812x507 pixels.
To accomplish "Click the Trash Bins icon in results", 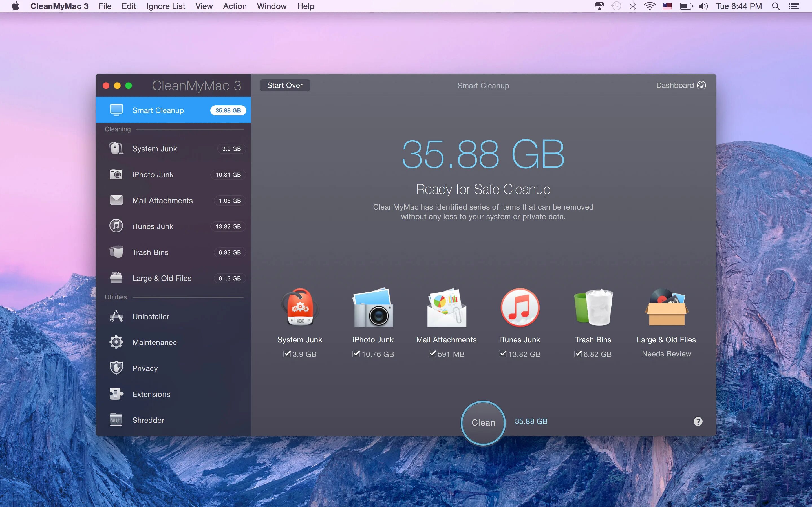I will (x=593, y=308).
